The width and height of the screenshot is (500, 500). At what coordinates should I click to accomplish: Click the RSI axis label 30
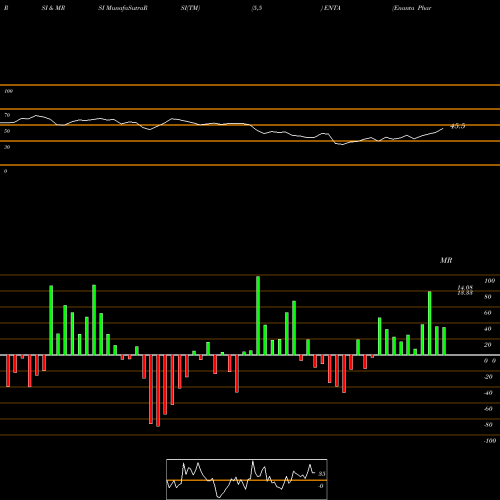pos(7,147)
